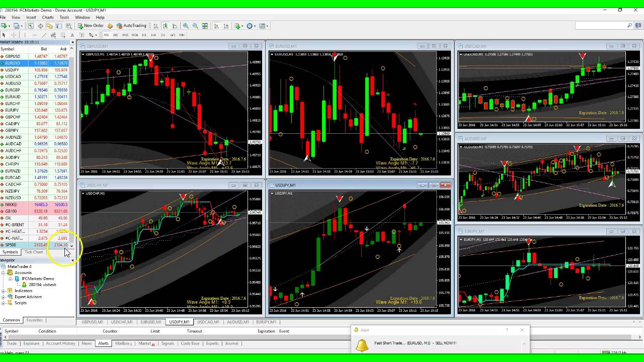The width and height of the screenshot is (644, 362).
Task: Toggle the Auto Scroll chart icon
Action: (216, 26)
